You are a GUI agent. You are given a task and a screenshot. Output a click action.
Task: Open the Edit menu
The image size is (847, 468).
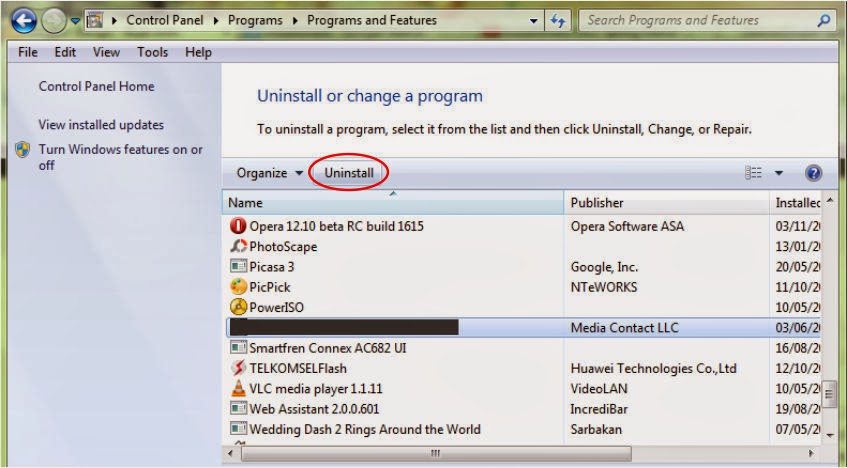tap(65, 52)
